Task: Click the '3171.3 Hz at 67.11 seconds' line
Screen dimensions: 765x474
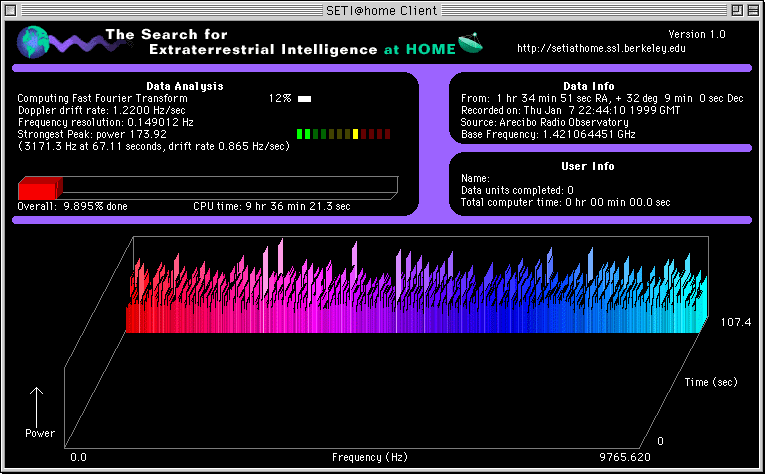Action: tap(154, 146)
